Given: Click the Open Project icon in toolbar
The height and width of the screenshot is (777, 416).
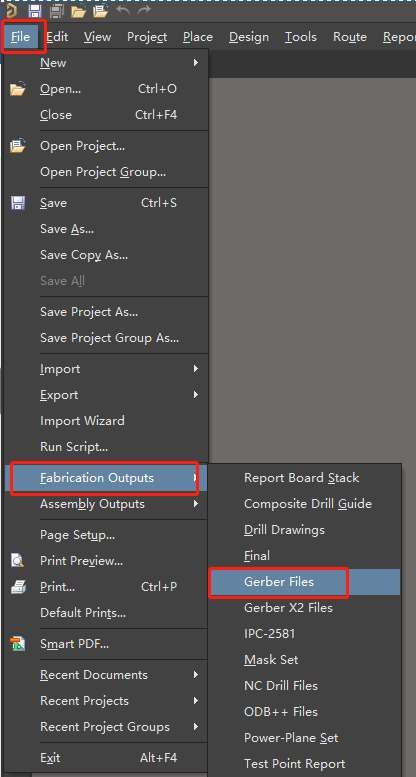Looking at the screenshot, I should (x=101, y=10).
